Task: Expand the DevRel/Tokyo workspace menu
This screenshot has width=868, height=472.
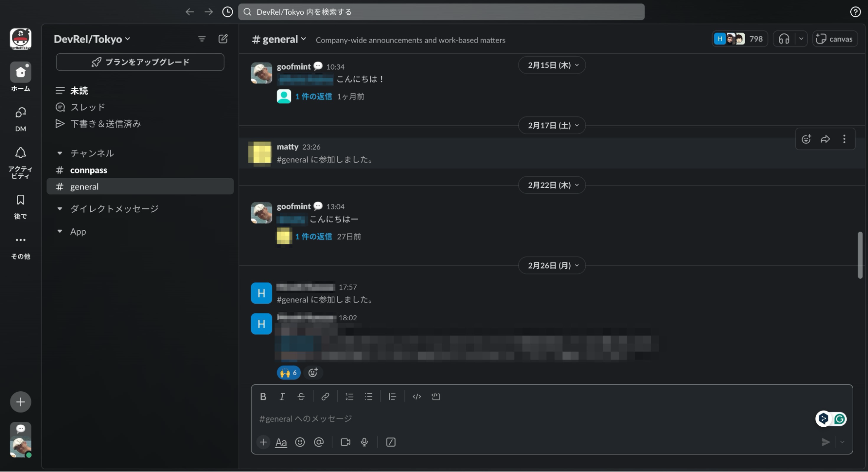Action: pos(92,39)
